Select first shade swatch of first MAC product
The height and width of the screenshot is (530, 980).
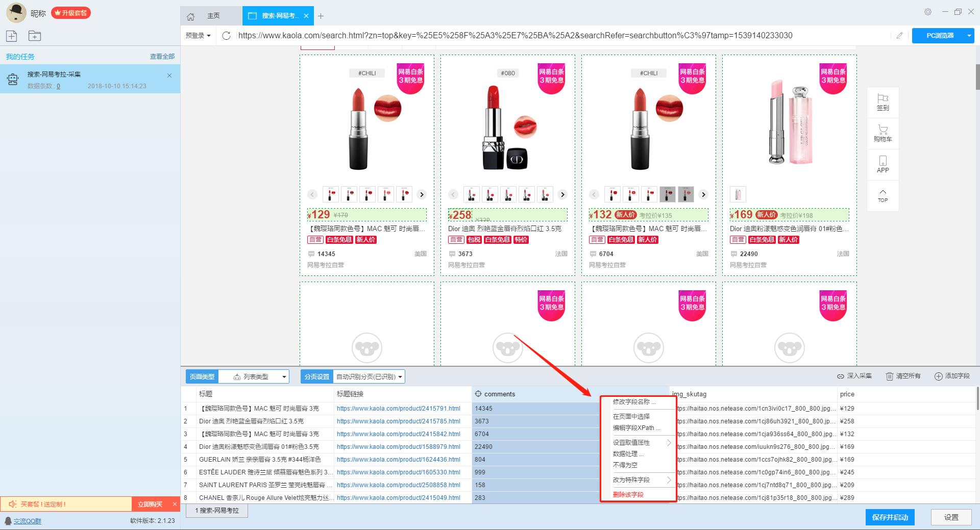pos(331,194)
